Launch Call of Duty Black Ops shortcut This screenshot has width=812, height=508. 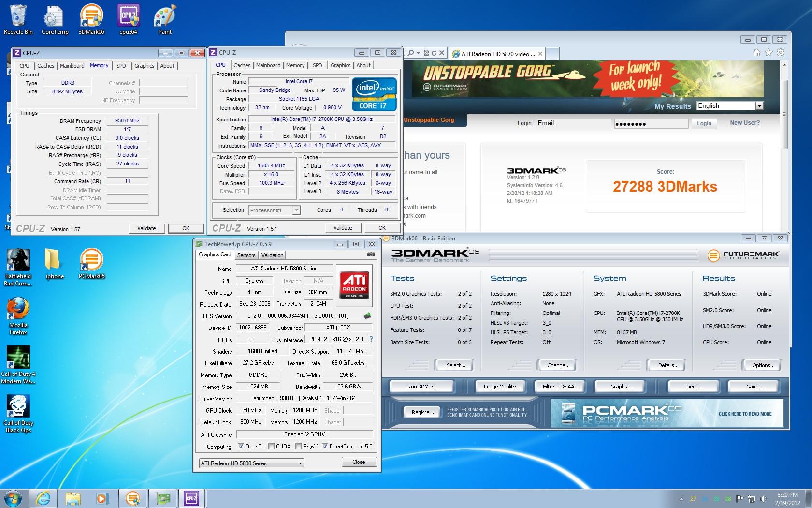18,414
